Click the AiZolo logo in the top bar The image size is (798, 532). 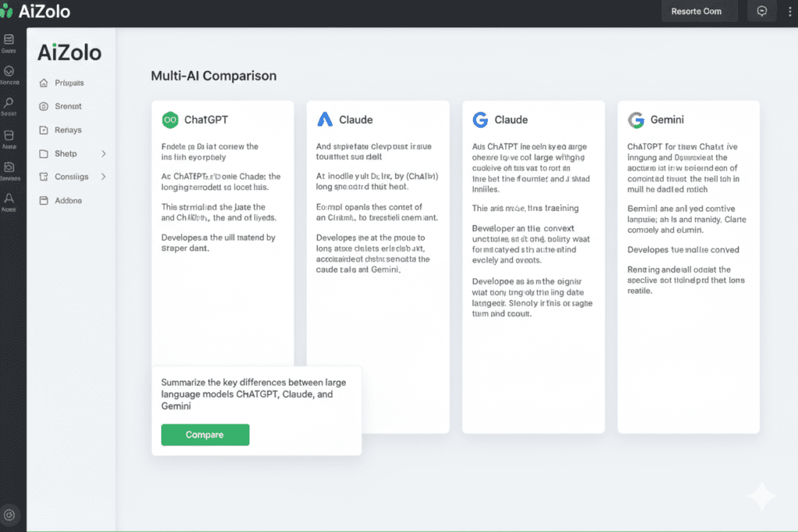pos(39,12)
